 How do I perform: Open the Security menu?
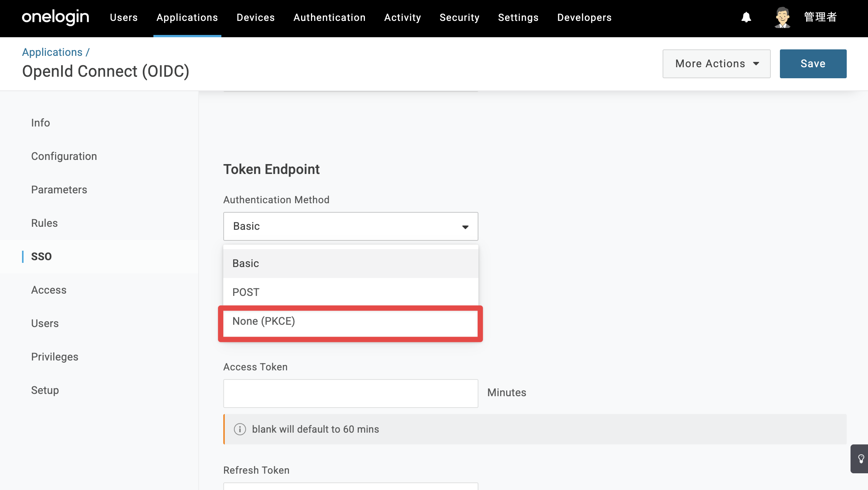(x=459, y=17)
